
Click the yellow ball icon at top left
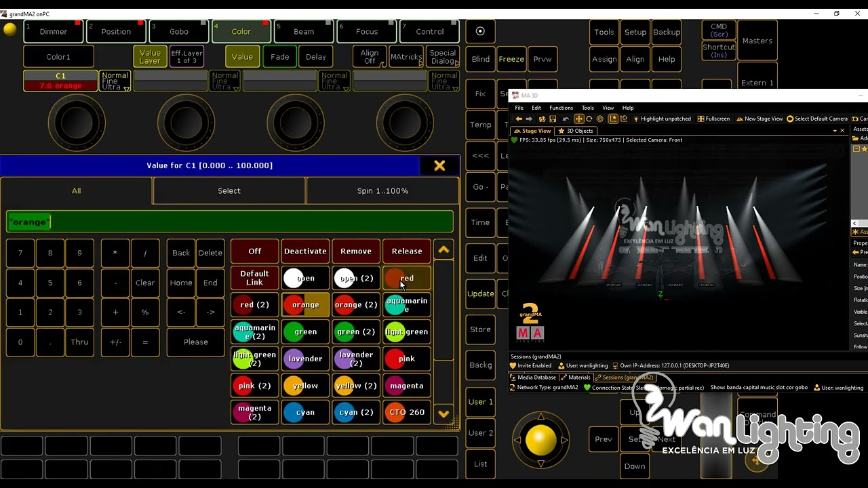tap(10, 29)
